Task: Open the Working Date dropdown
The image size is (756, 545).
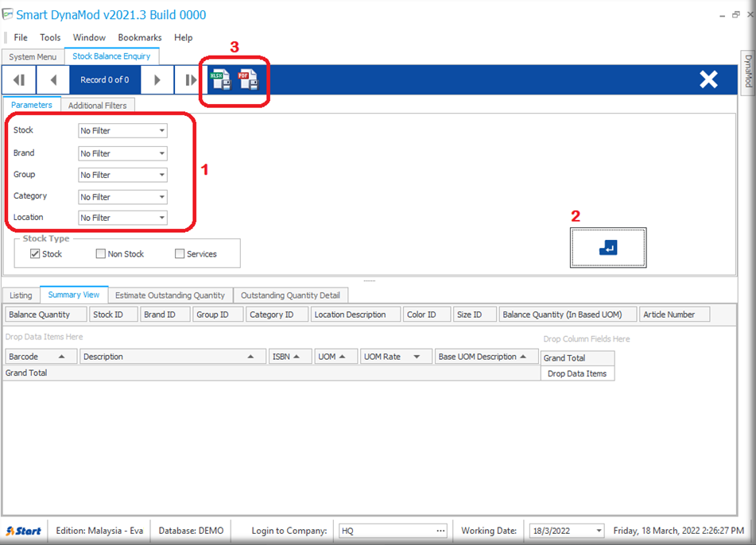Action: pyautogui.click(x=598, y=531)
